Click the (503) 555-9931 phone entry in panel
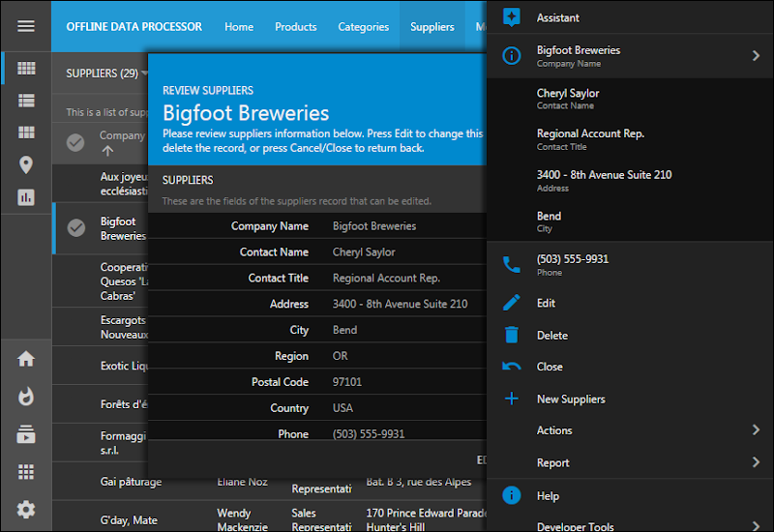 [x=630, y=265]
